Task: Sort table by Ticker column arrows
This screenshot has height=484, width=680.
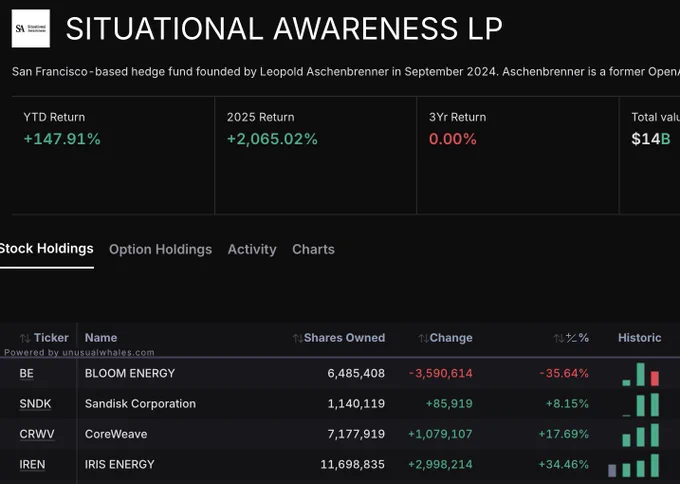Action: tap(25, 338)
